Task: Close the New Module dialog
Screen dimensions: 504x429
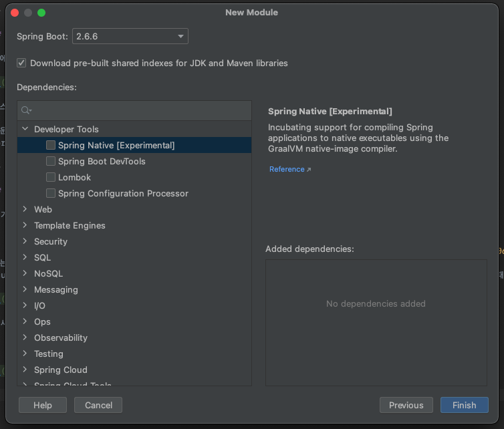Action: tap(15, 13)
